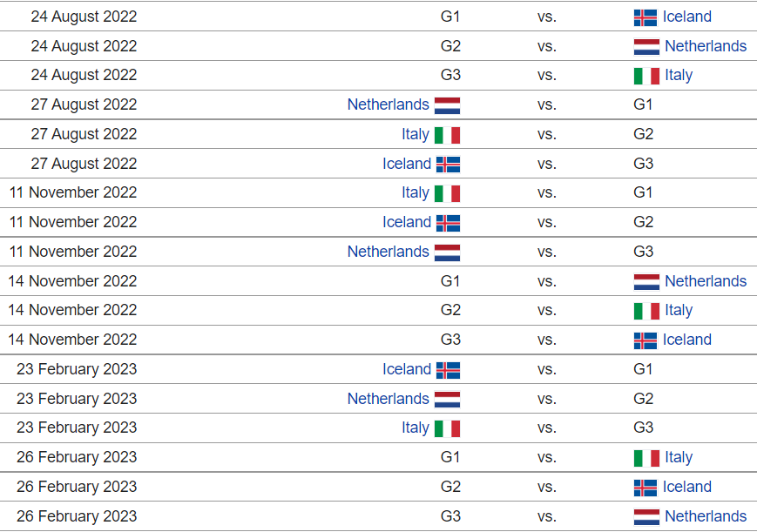Open Netherlands link in 23 February 2023 row

389,399
